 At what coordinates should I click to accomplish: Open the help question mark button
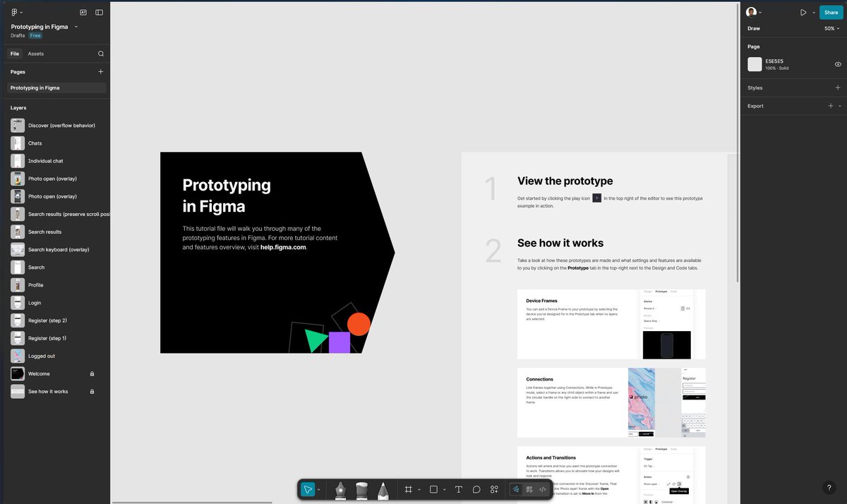pos(829,488)
